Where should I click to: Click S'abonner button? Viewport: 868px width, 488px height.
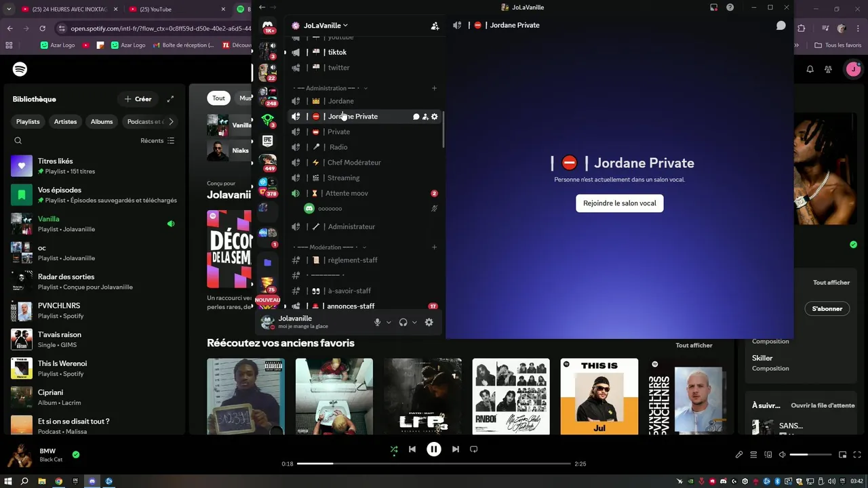click(828, 309)
